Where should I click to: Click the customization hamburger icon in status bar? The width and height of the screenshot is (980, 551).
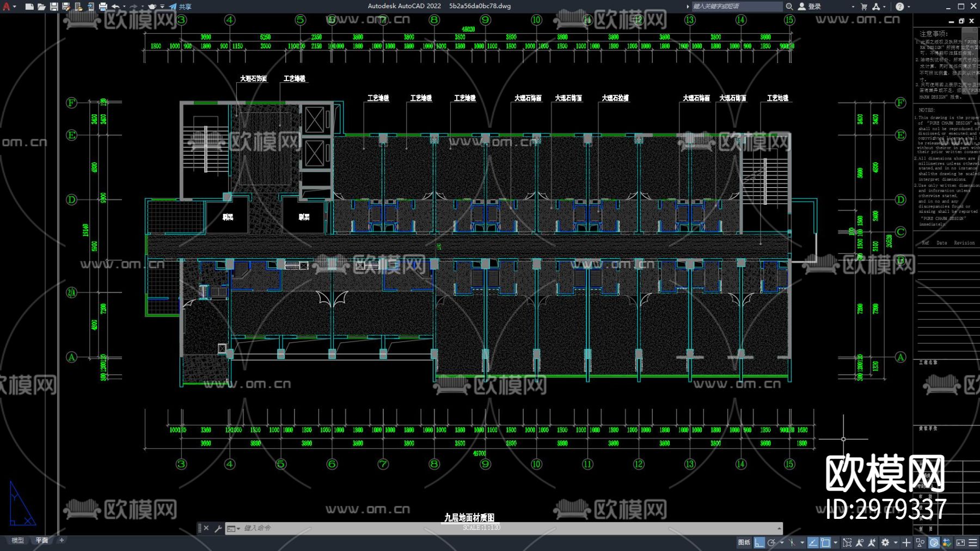coord(973,542)
